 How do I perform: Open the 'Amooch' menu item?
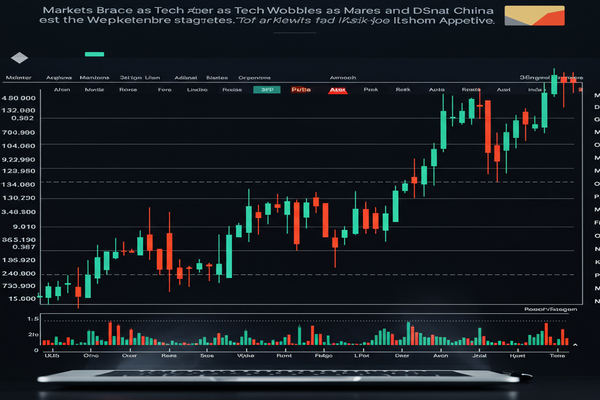tap(343, 78)
